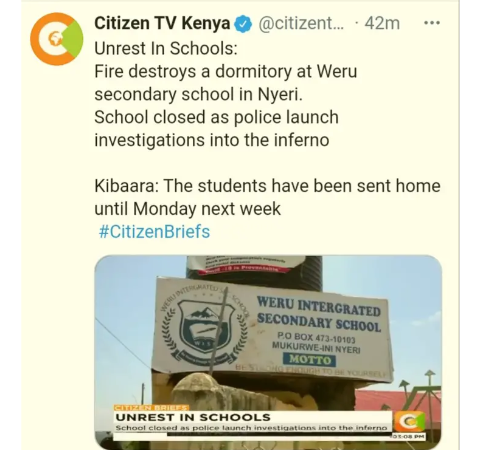Click the CITIZEN BRIEFS orange tag in video
The width and height of the screenshot is (480, 450).
(x=151, y=408)
